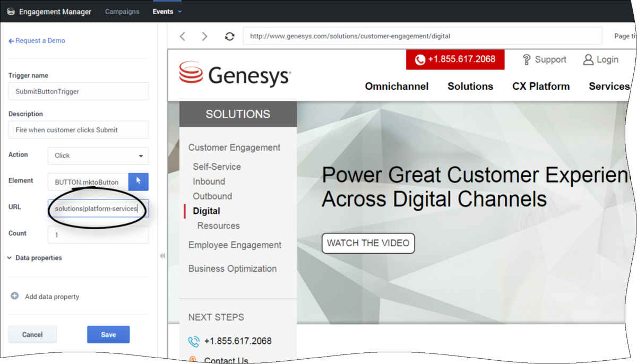Click the URL input field
This screenshot has width=637, height=364.
click(98, 209)
